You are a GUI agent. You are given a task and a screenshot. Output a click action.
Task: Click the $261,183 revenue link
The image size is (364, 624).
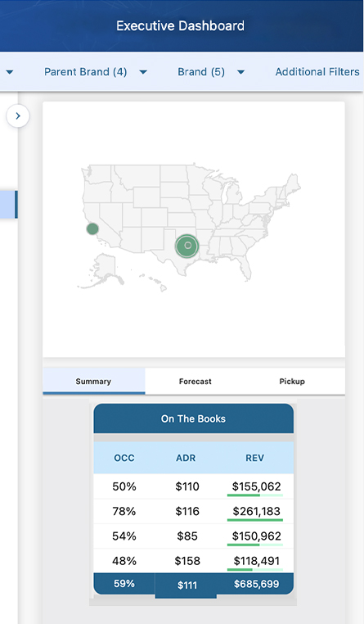pyautogui.click(x=256, y=511)
